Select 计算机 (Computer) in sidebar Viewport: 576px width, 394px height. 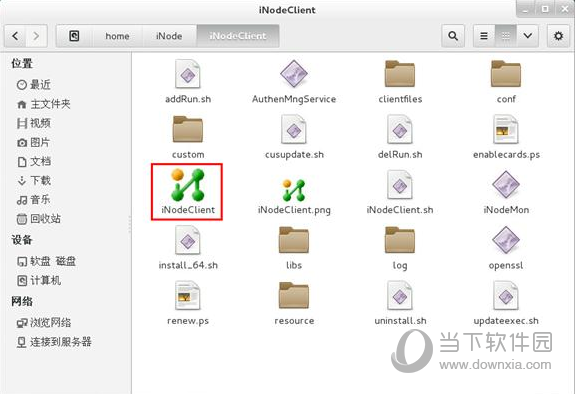point(39,281)
